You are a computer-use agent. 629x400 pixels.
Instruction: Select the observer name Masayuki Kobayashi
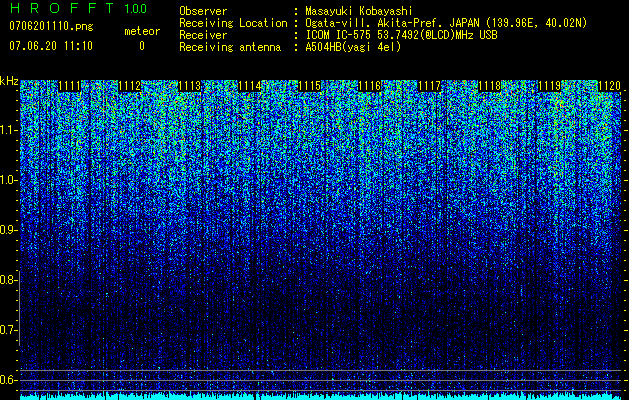coord(359,11)
